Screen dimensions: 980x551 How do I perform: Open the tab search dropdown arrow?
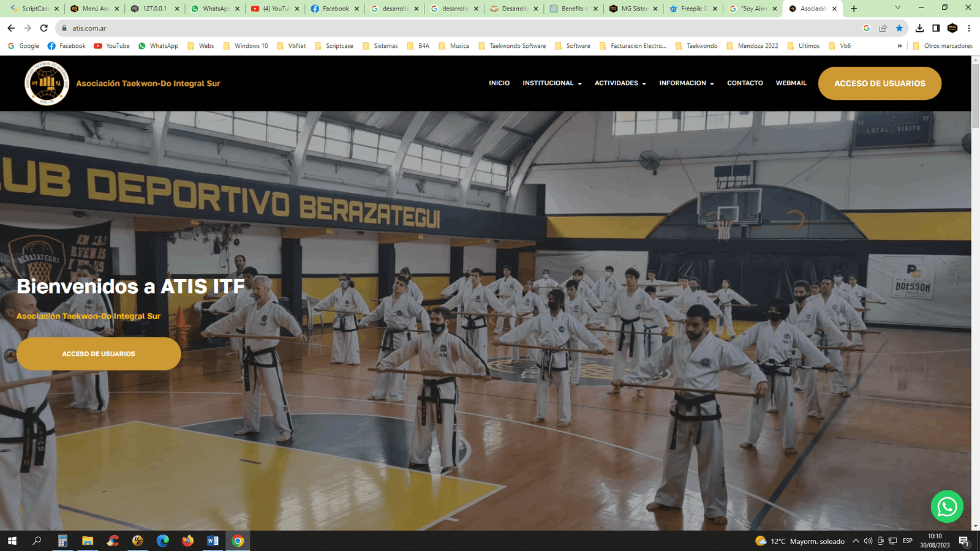point(897,8)
